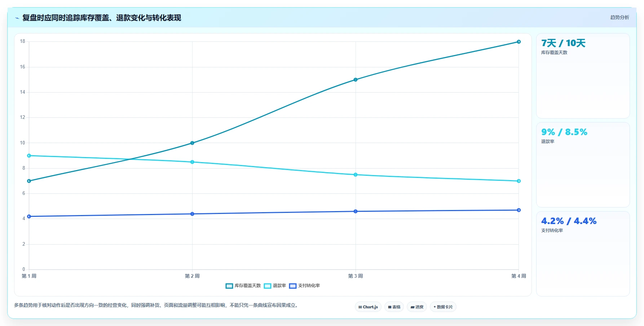
Task: Toggle the 退款率 series via legend label
Action: [279, 286]
